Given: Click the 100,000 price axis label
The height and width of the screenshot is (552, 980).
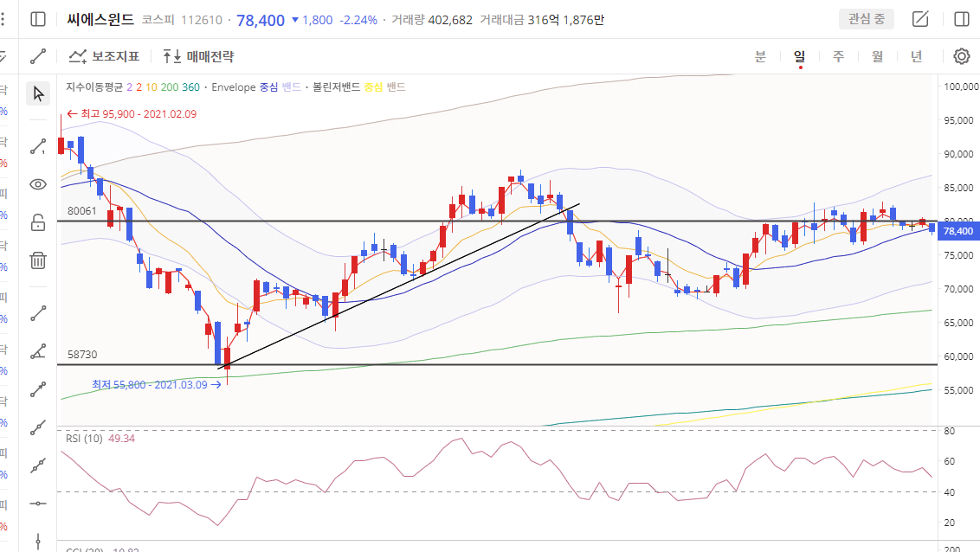Looking at the screenshot, I should pyautogui.click(x=961, y=87).
